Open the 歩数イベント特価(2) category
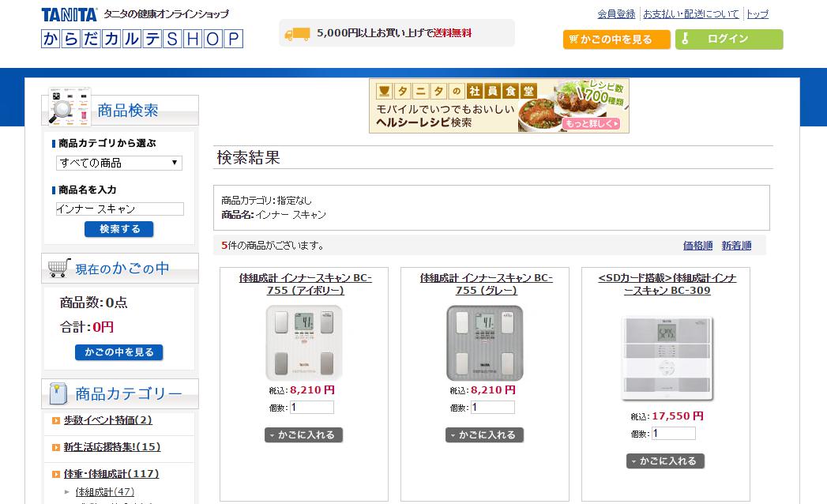This screenshot has width=827, height=504. [107, 420]
